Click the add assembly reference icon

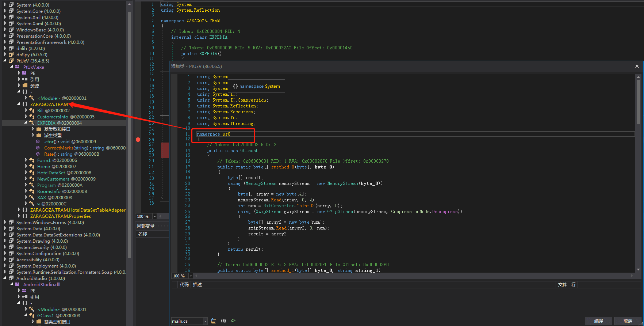click(223, 321)
